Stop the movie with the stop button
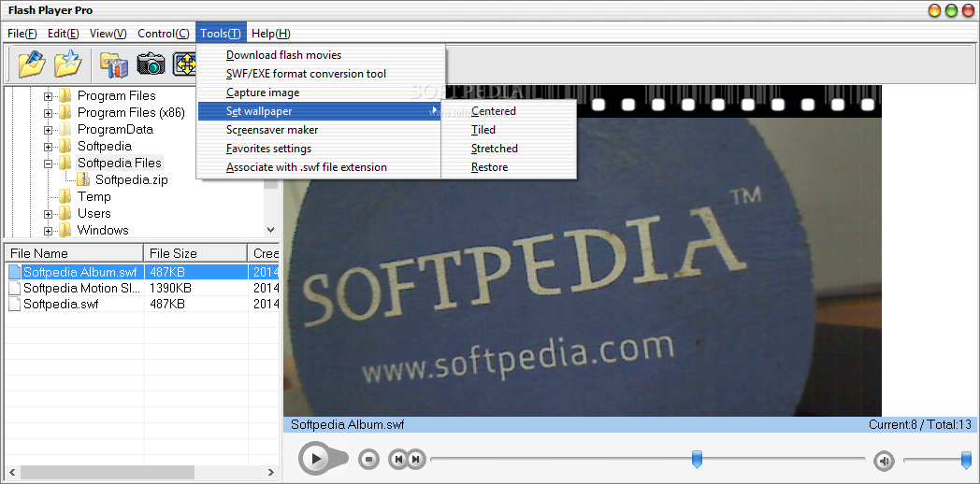 pos(368,460)
